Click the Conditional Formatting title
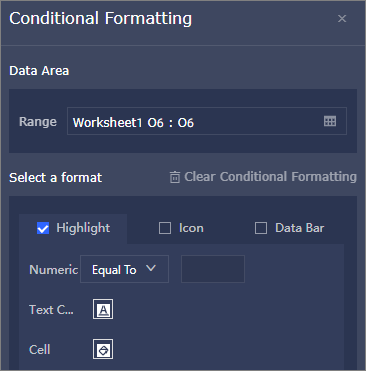This screenshot has height=371, width=366. 100,19
